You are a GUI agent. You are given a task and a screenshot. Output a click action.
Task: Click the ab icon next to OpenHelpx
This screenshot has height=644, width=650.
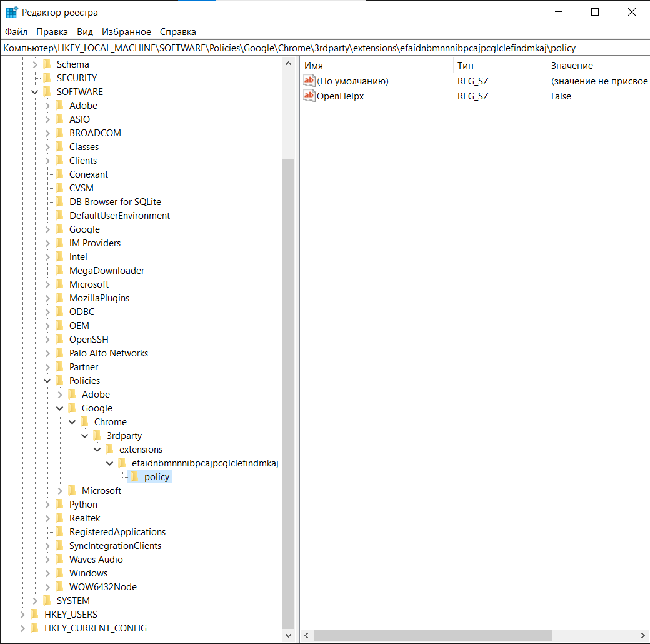pos(309,96)
